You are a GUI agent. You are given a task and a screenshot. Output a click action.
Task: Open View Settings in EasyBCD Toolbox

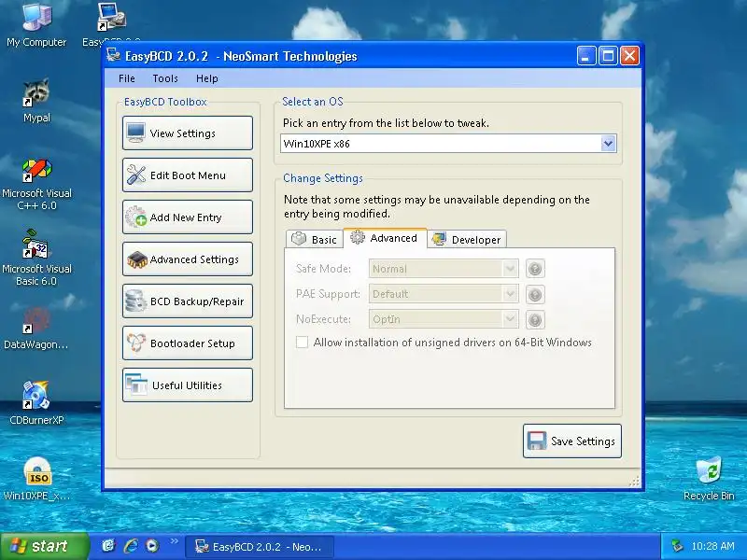[x=188, y=133]
